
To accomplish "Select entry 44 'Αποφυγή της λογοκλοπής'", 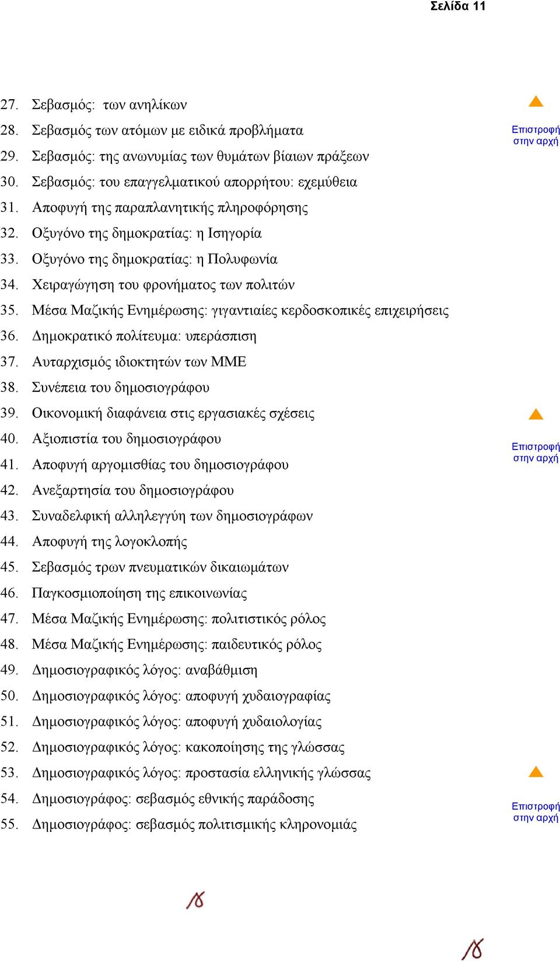I will coord(109,542).
